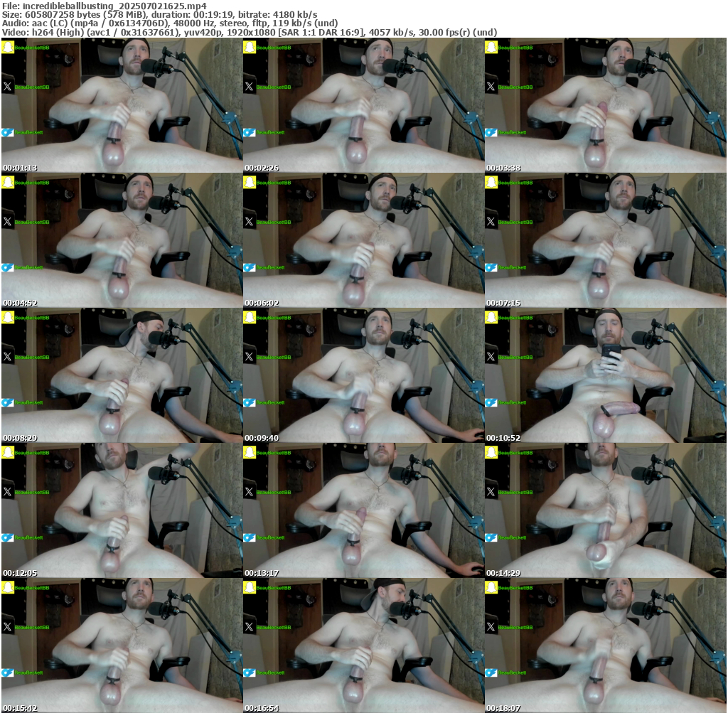
Task: Click the 'Size: 605807258 bytes' header line
Action: tap(160, 15)
